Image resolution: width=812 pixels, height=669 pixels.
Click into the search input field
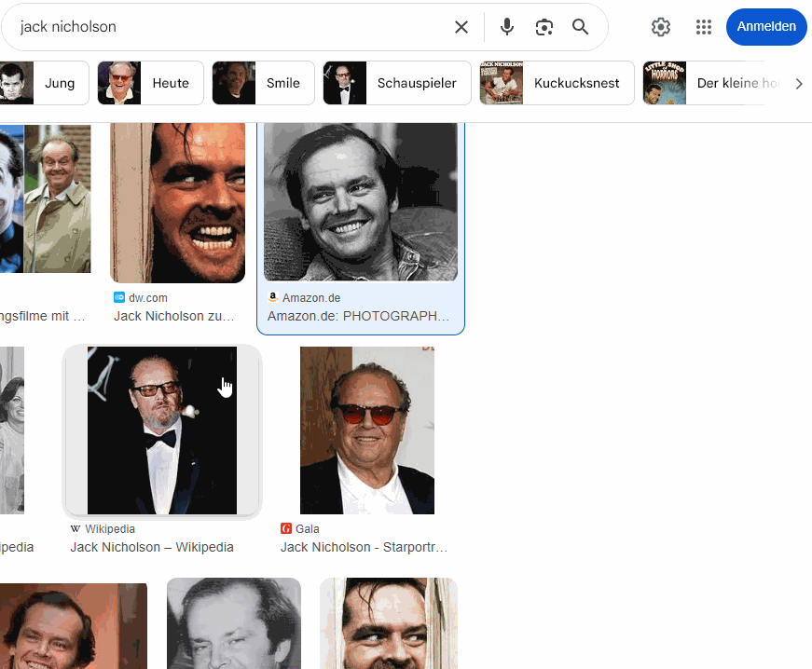224,27
